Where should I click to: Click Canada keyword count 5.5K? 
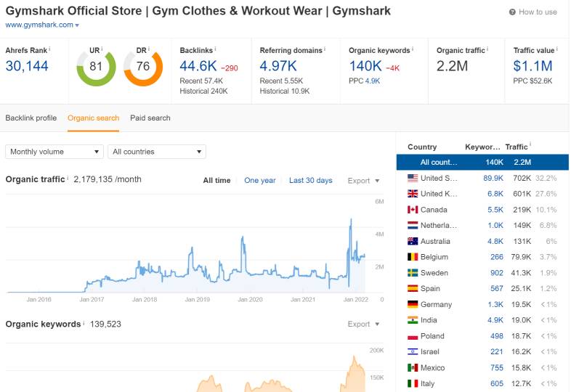tap(495, 210)
